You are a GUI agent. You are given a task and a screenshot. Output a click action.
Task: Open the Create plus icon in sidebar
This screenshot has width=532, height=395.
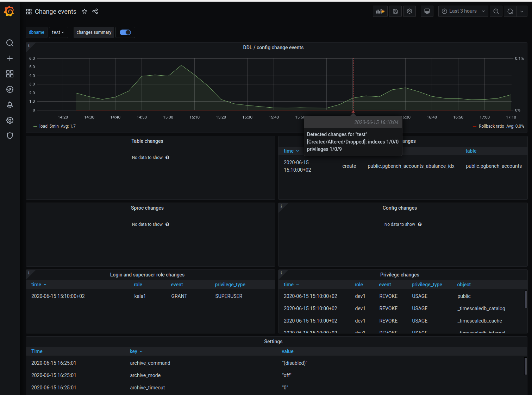click(x=10, y=58)
